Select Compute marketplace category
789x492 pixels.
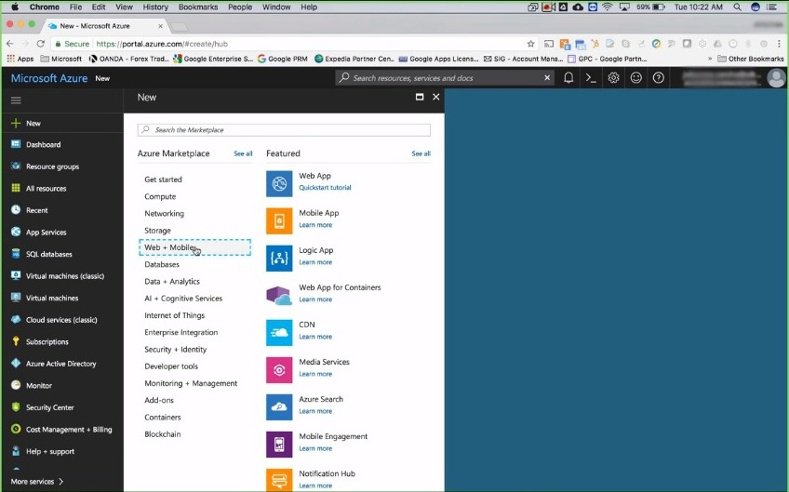pos(160,196)
